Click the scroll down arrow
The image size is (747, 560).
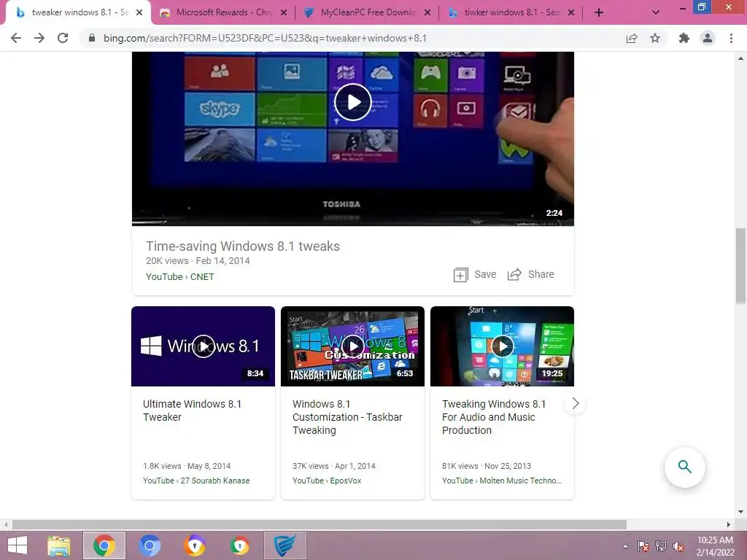pyautogui.click(x=740, y=513)
